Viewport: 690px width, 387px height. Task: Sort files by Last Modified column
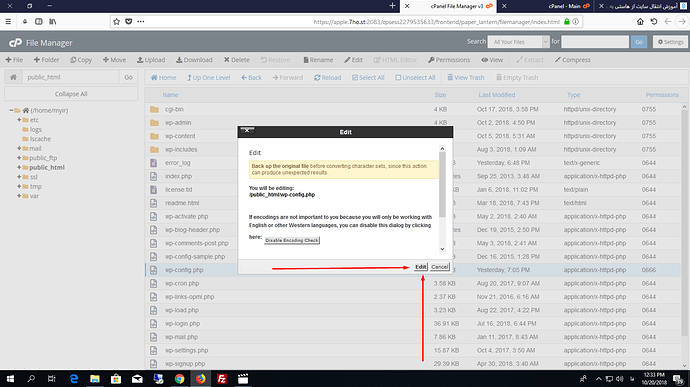coord(497,95)
